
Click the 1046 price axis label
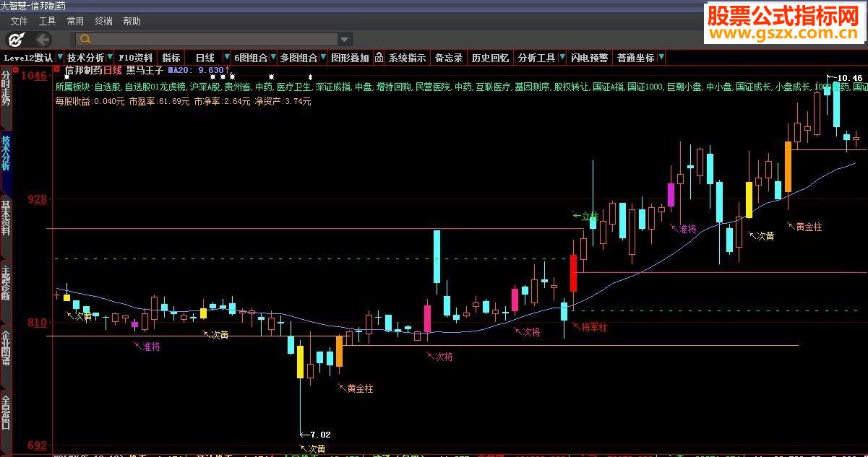(x=33, y=76)
